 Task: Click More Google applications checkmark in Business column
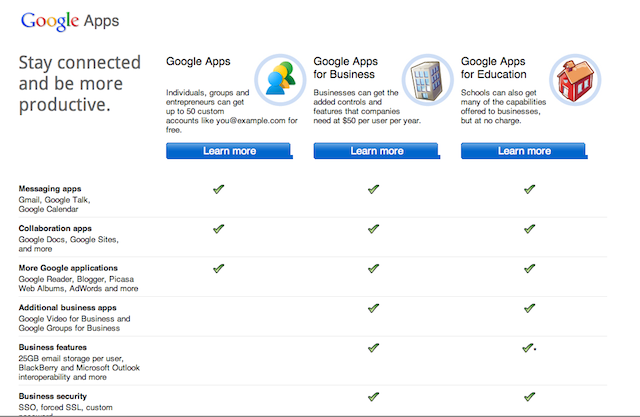(x=373, y=268)
